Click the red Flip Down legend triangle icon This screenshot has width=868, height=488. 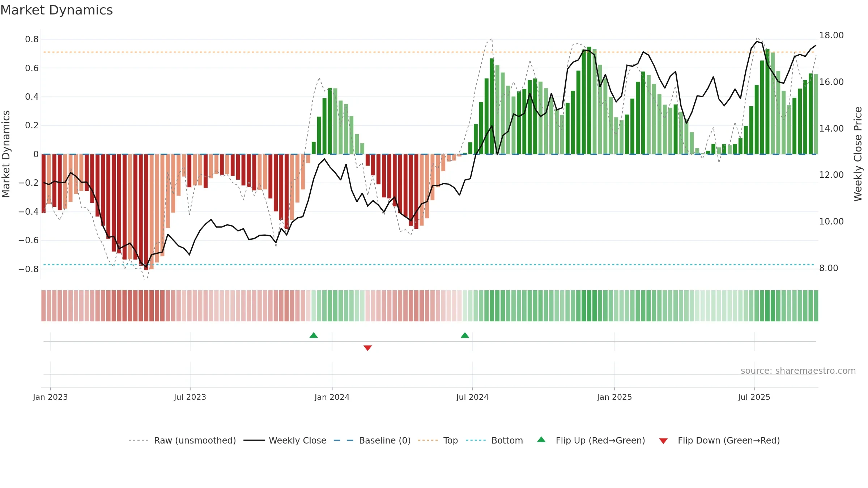pyautogui.click(x=663, y=441)
